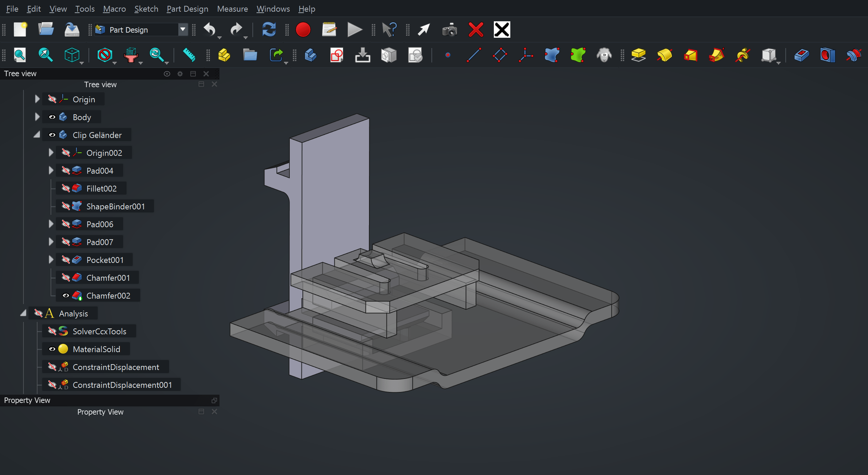Open the Part Design menu

pyautogui.click(x=187, y=9)
